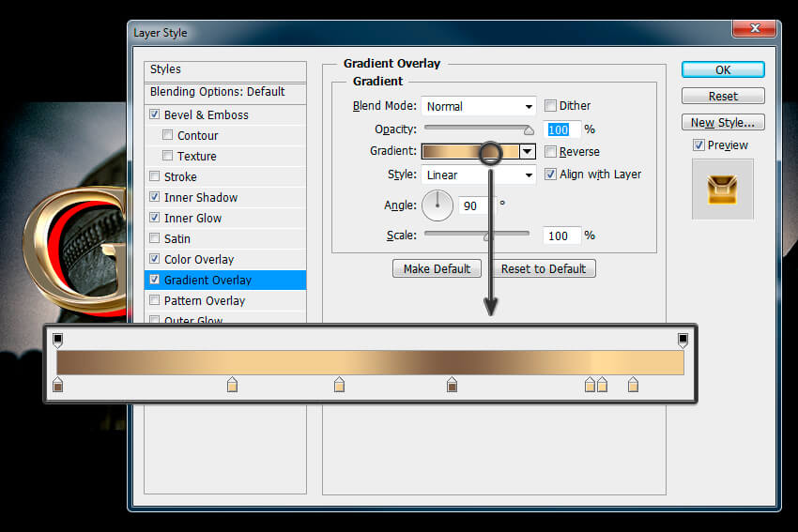Click the Angle dial control

pyautogui.click(x=437, y=205)
